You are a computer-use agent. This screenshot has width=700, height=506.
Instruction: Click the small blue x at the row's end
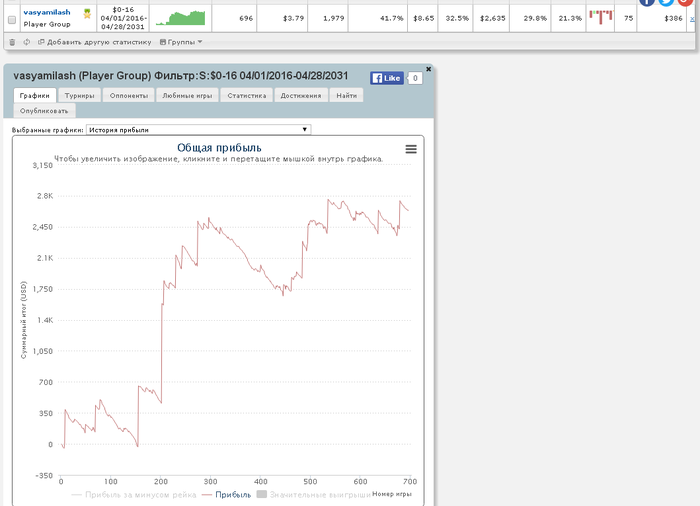coord(692,19)
